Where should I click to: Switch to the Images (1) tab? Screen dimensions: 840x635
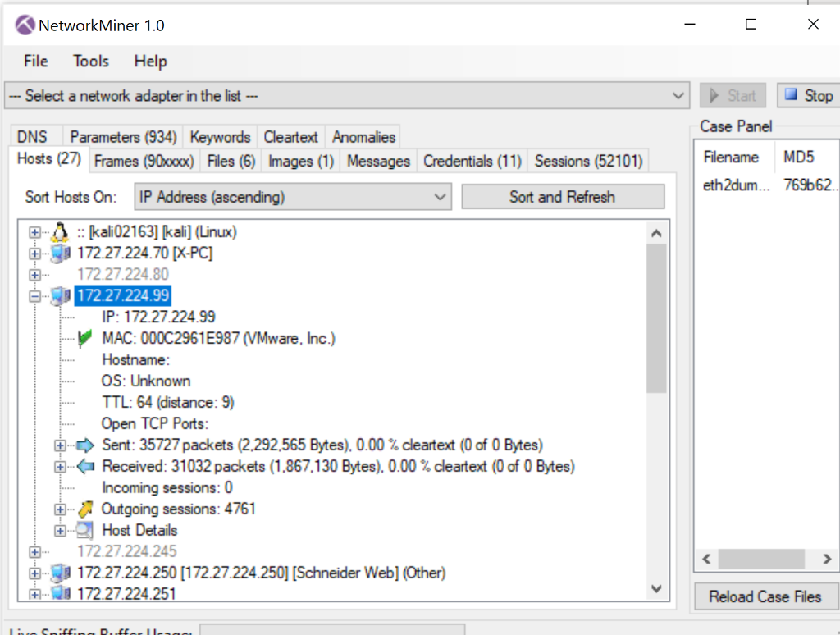pyautogui.click(x=301, y=162)
